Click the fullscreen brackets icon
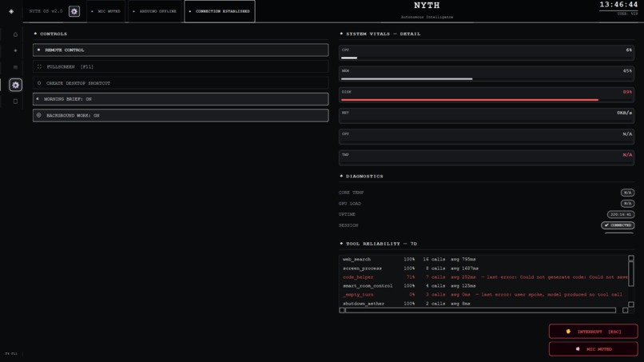 [x=39, y=66]
